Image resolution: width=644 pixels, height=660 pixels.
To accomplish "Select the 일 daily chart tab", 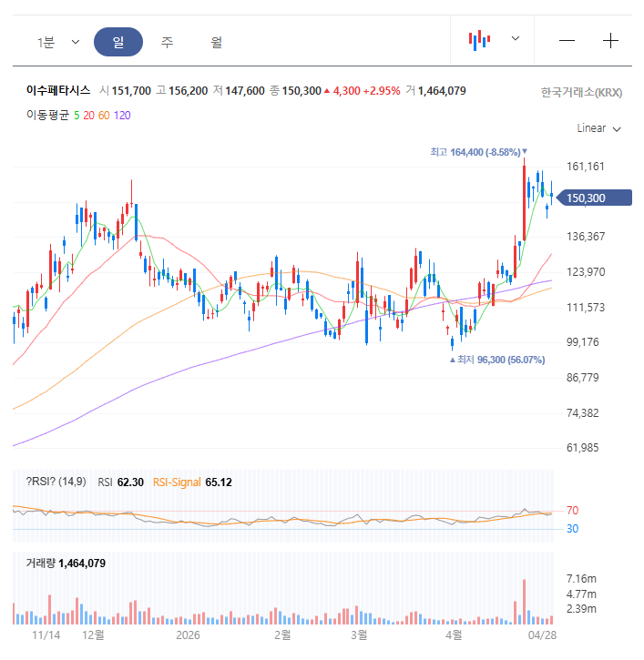I will pyautogui.click(x=118, y=42).
